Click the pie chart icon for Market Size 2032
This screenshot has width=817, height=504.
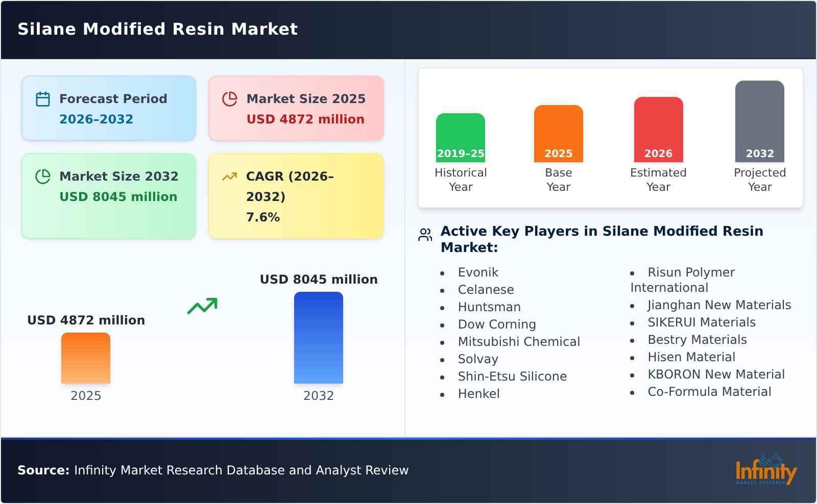coord(43,176)
